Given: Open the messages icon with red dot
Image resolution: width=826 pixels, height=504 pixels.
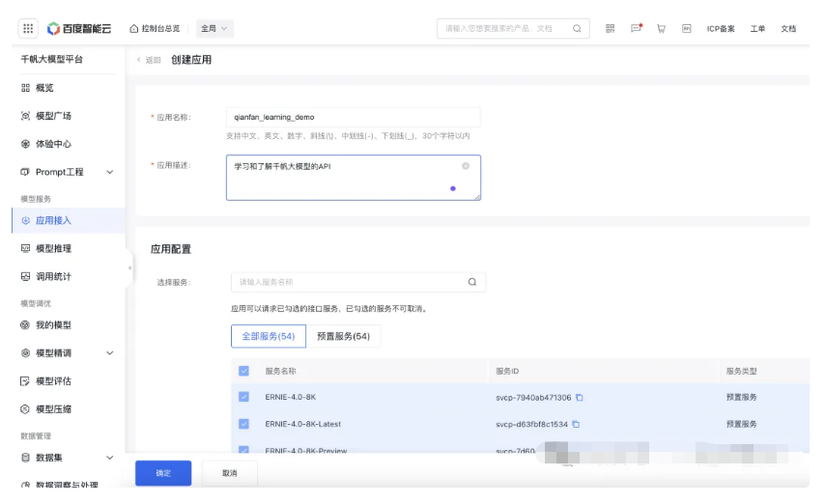Looking at the screenshot, I should (x=636, y=28).
